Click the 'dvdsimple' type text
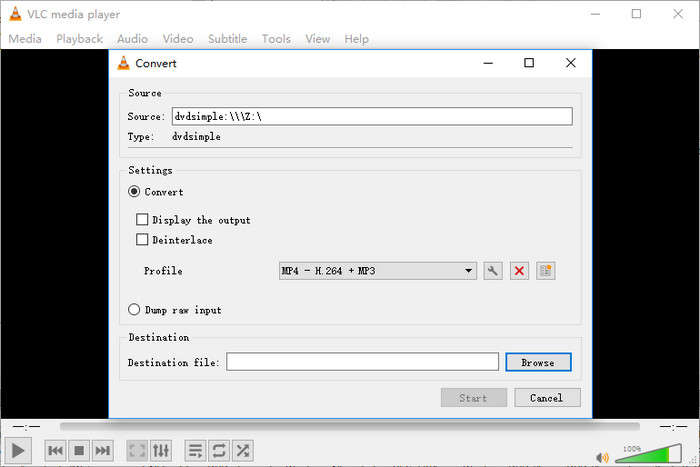Image resolution: width=700 pixels, height=467 pixels. point(196,137)
